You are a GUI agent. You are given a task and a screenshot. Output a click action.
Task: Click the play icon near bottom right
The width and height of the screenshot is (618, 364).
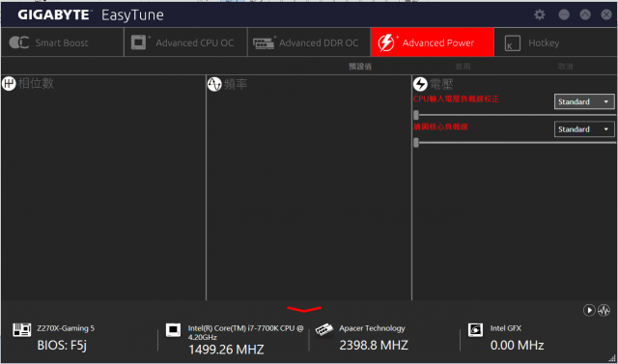[589, 310]
